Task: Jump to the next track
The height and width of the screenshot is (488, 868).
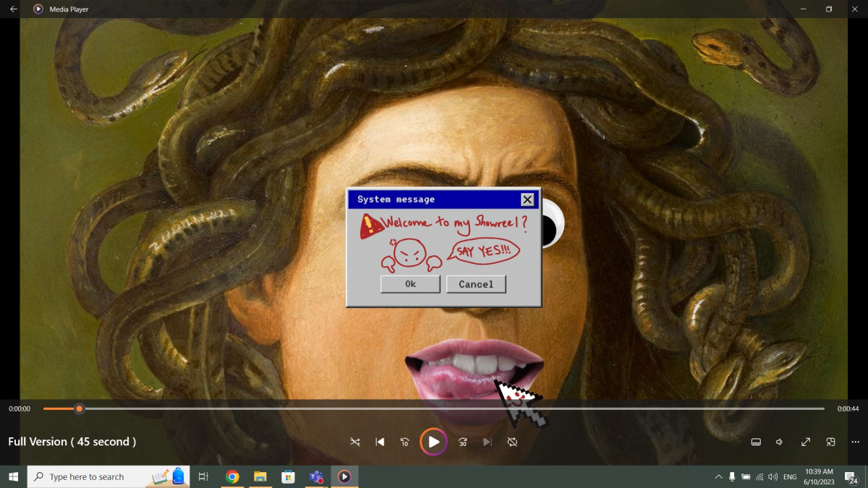Action: click(488, 442)
